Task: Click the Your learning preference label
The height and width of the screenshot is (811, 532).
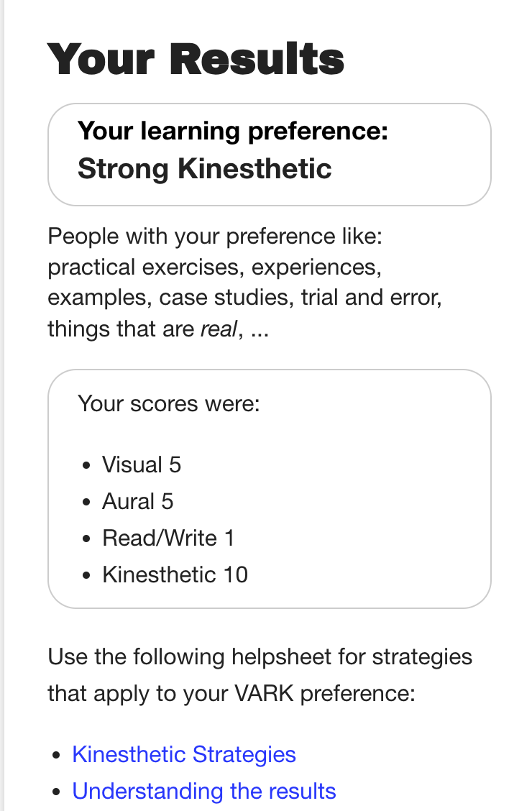Action: click(x=233, y=131)
